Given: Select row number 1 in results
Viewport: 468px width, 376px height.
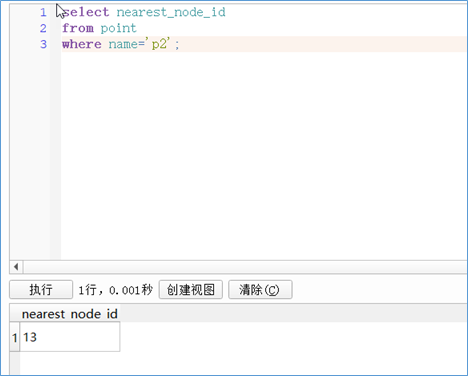Looking at the screenshot, I should click(x=15, y=337).
